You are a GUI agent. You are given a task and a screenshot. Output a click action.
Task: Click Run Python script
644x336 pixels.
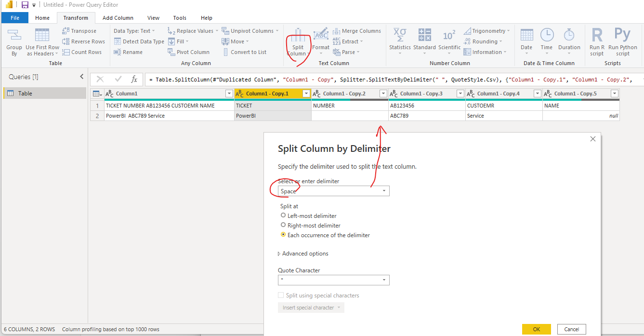click(622, 42)
